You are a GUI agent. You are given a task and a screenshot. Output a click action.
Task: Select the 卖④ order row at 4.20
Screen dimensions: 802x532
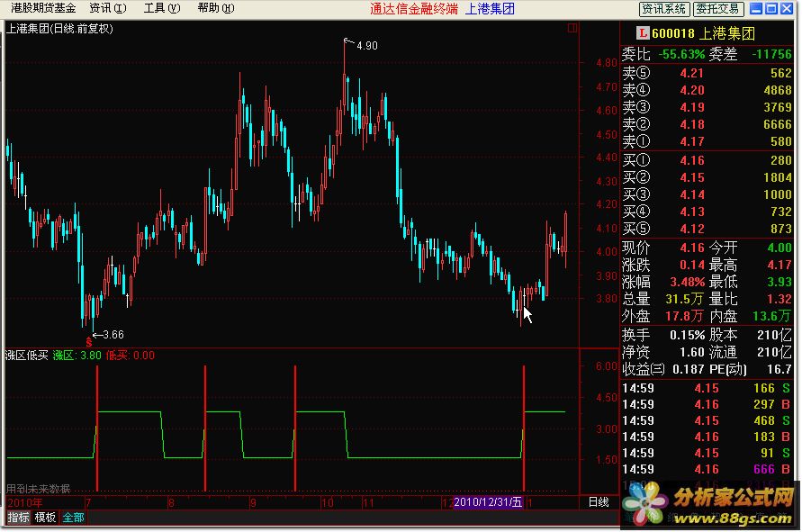(707, 90)
